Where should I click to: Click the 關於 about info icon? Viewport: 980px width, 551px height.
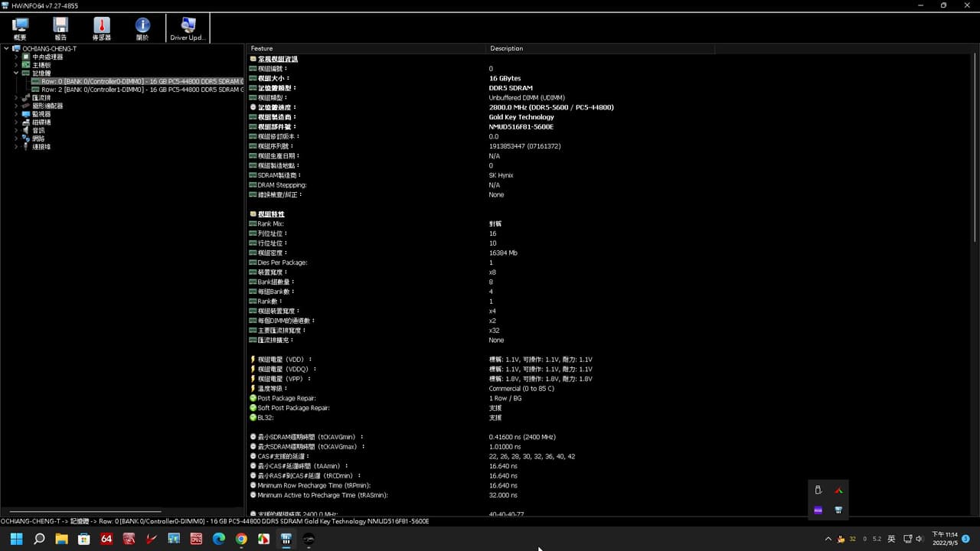click(x=142, y=28)
